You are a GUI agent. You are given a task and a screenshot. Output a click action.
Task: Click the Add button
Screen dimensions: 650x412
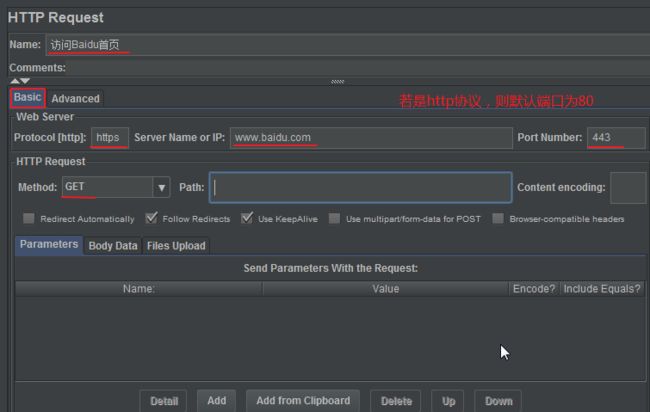tap(217, 400)
